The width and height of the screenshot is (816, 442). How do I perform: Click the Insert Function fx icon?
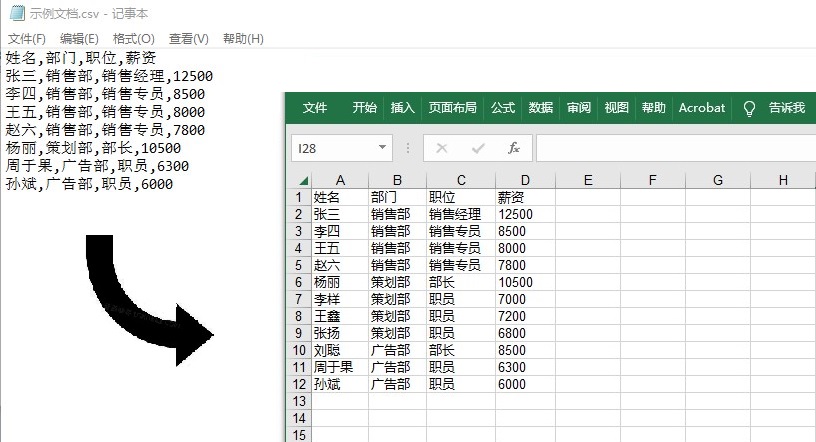514,148
